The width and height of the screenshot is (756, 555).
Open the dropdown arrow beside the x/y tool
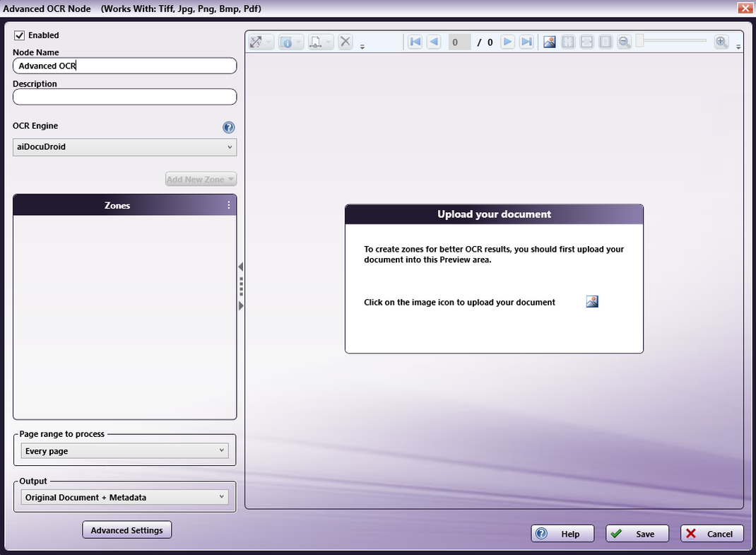(268, 42)
